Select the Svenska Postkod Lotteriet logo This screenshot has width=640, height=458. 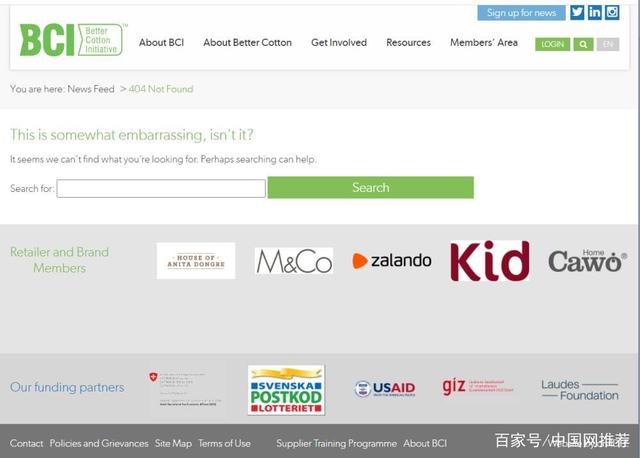click(x=286, y=389)
